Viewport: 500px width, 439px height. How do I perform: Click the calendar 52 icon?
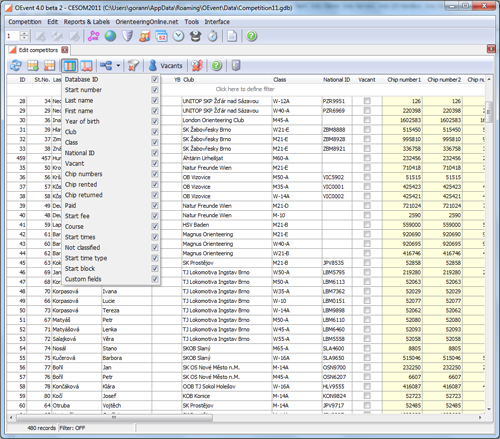162,36
